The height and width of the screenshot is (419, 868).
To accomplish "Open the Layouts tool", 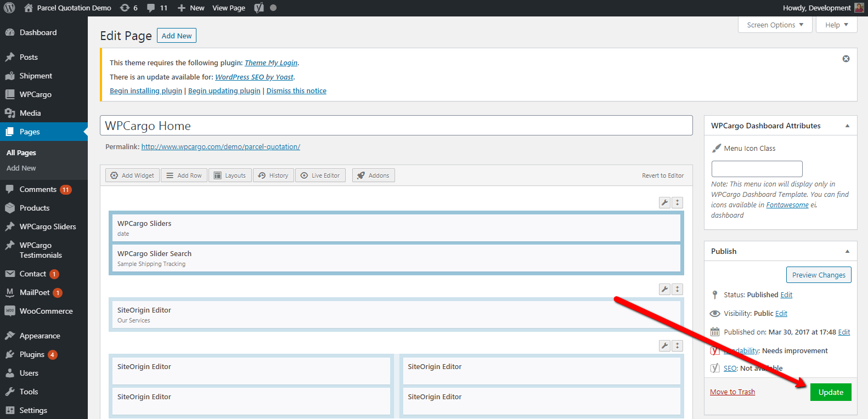I will pyautogui.click(x=230, y=175).
